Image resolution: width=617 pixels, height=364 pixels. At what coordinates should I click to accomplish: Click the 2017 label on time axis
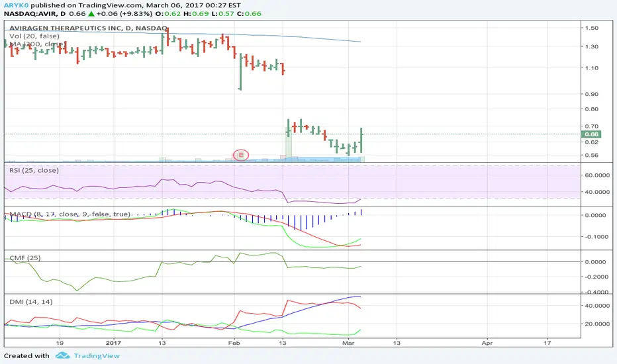tap(113, 343)
